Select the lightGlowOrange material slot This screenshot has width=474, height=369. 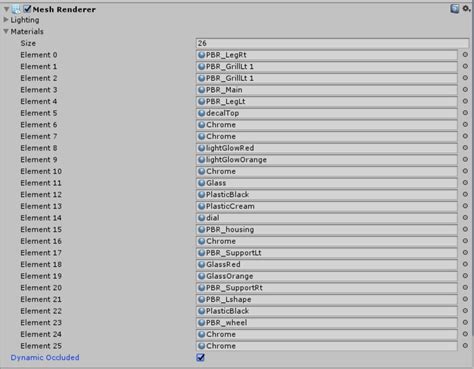327,160
